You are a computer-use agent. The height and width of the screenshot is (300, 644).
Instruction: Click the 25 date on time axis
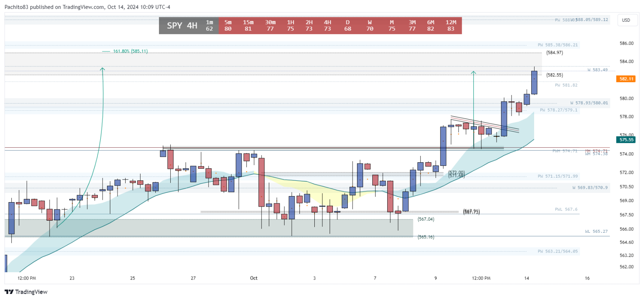coord(133,278)
